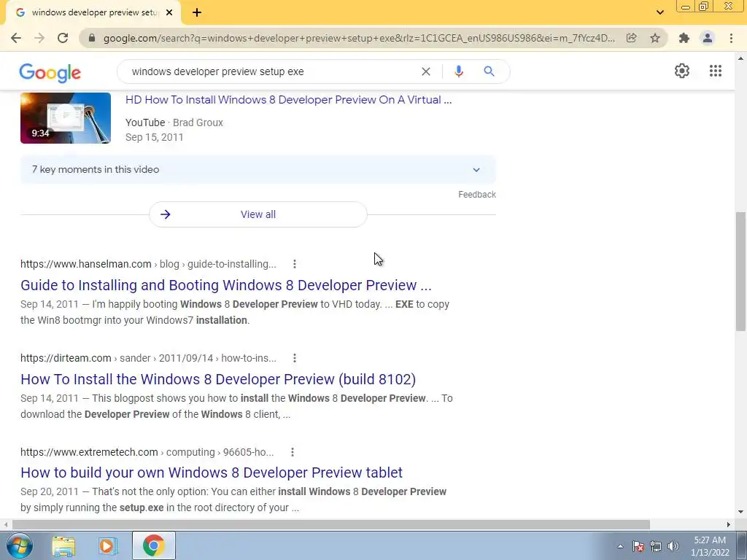Open a new tab
The image size is (747, 560).
pyautogui.click(x=197, y=12)
